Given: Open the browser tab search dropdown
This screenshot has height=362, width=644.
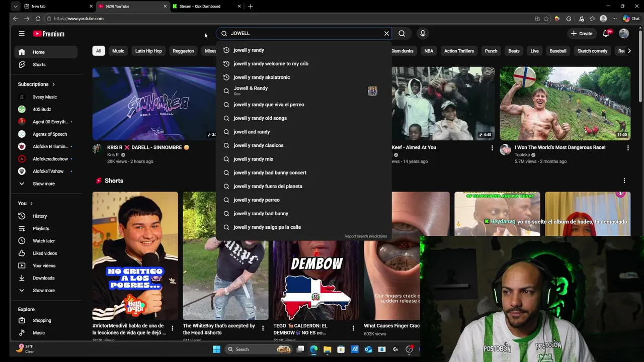Looking at the screenshot, I should [x=16, y=6].
